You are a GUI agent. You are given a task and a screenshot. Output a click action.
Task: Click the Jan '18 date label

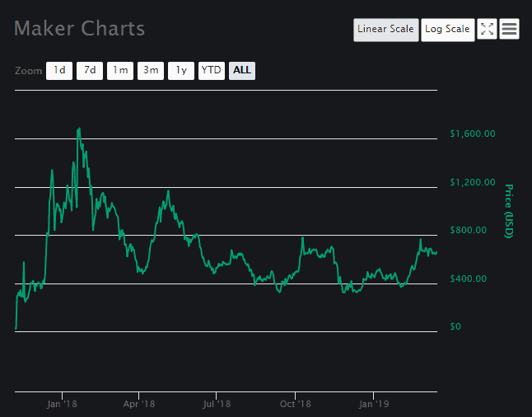click(x=62, y=404)
